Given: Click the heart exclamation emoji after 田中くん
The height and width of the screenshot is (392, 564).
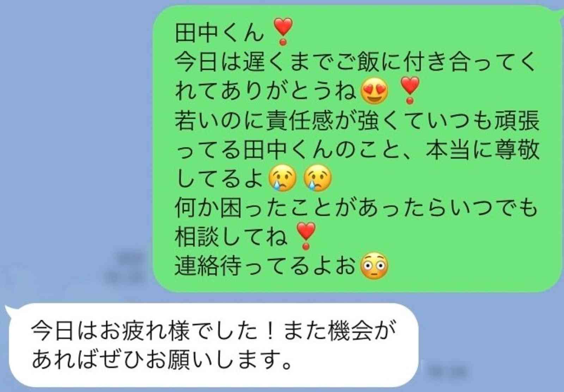Looking at the screenshot, I should pyautogui.click(x=283, y=32).
